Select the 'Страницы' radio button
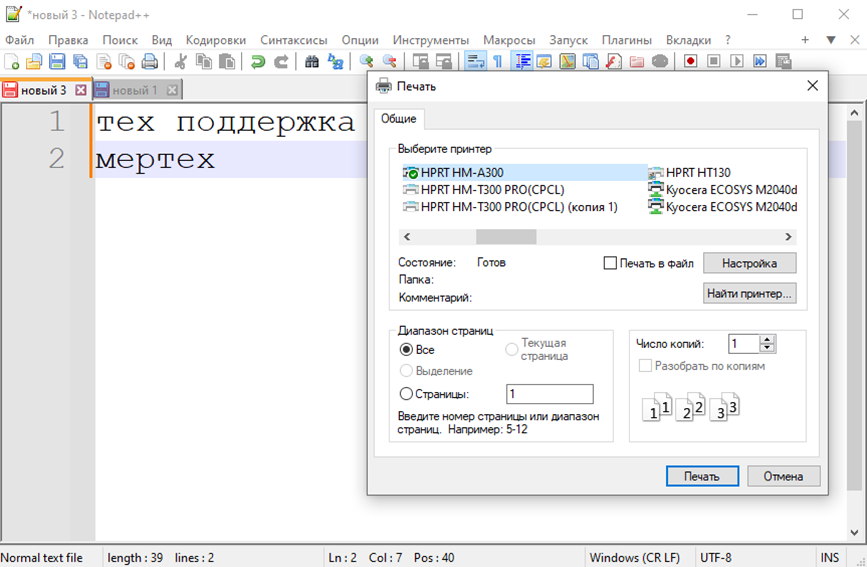 tap(406, 394)
